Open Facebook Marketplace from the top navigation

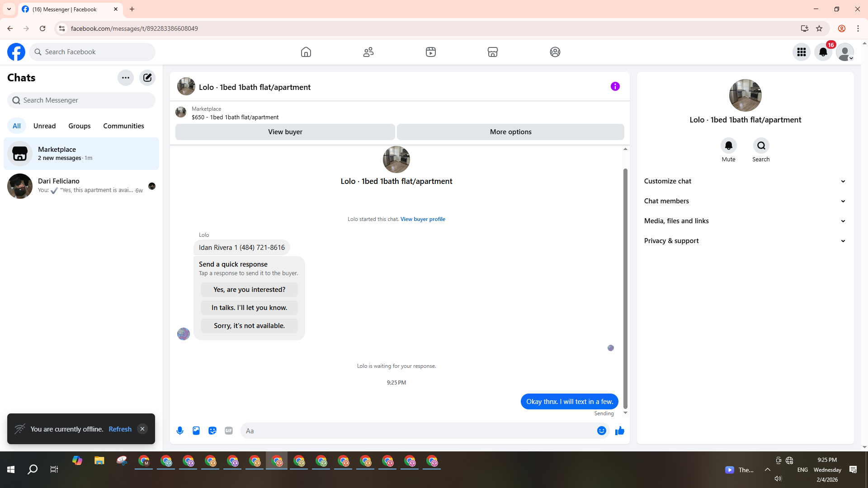coord(493,52)
